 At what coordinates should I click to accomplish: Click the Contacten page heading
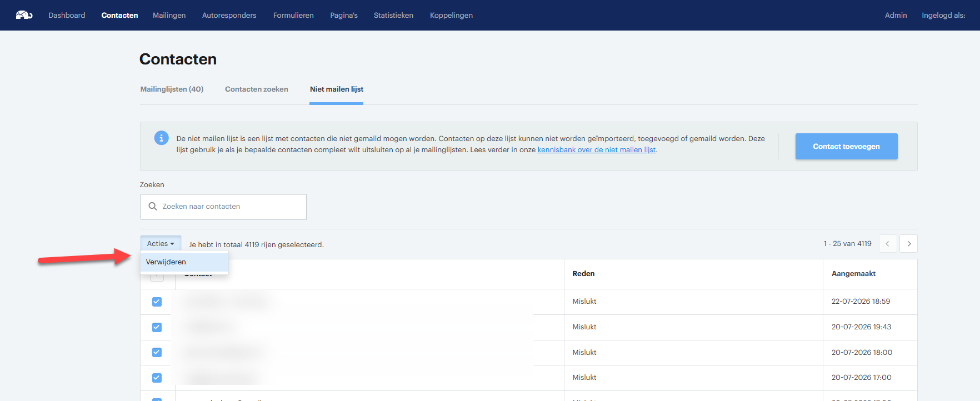(x=178, y=59)
